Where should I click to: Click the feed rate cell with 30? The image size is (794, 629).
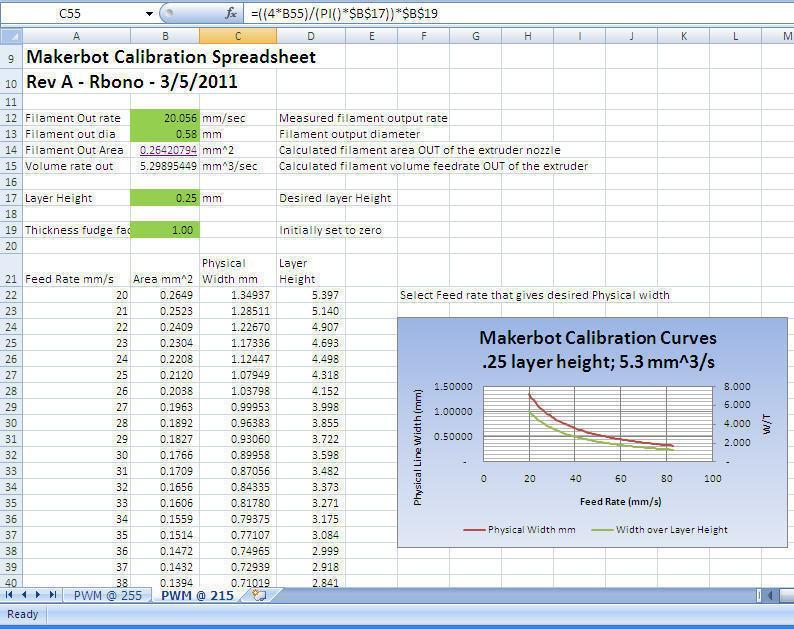pyautogui.click(x=76, y=455)
